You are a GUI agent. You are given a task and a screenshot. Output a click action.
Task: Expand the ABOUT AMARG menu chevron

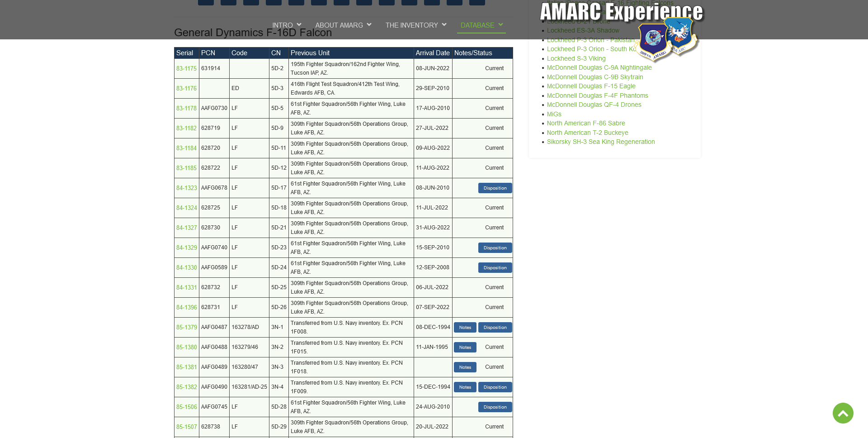click(x=369, y=24)
